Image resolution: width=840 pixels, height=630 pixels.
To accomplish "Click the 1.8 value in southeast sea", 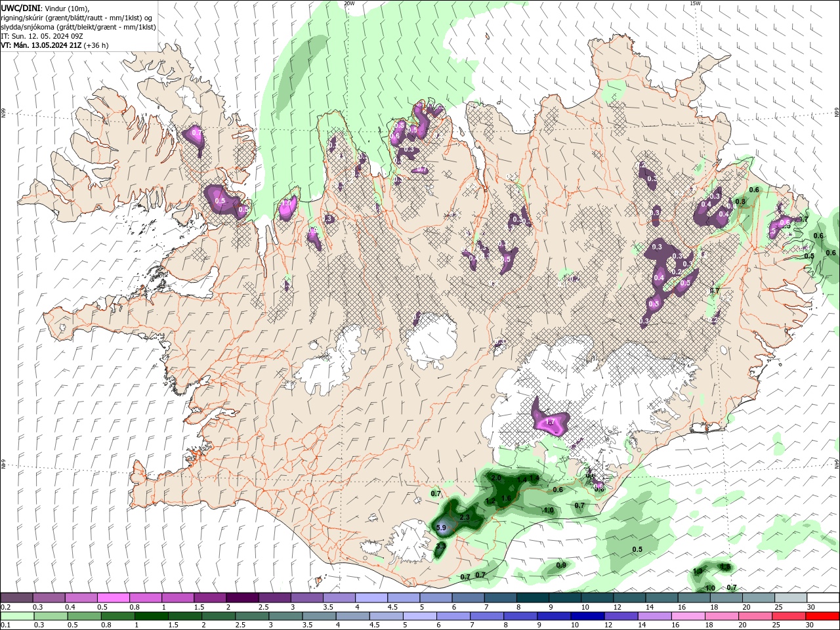I will click(x=725, y=567).
